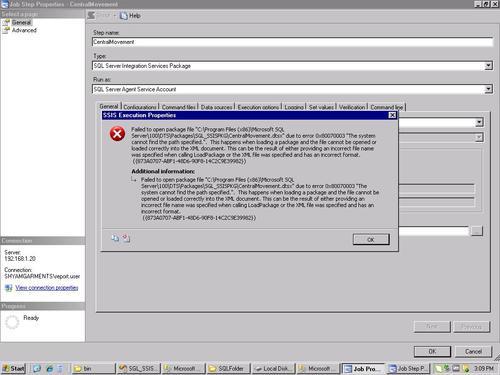Click the system tray icon next to clock
The width and height of the screenshot is (500, 375).
pos(466,368)
